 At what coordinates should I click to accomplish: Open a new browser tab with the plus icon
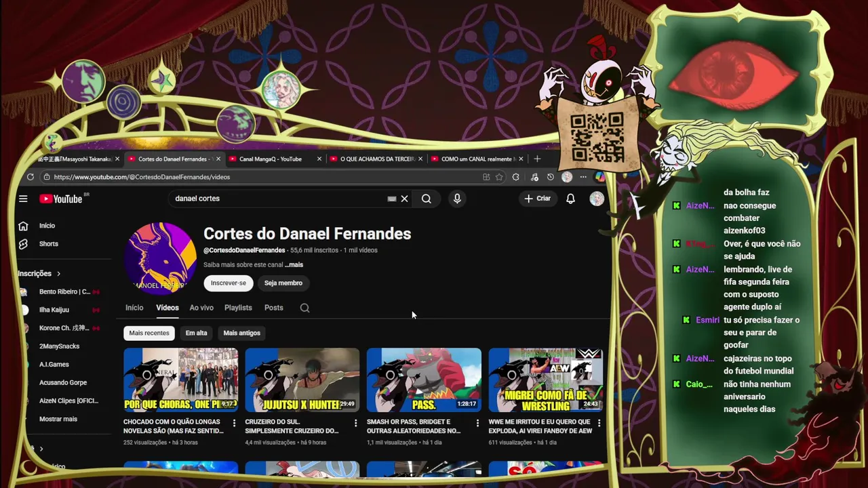pyautogui.click(x=537, y=159)
